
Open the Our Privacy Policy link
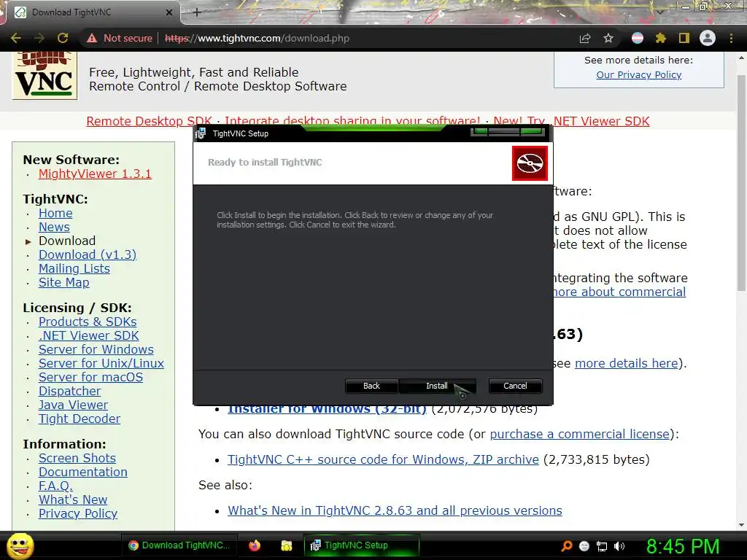coord(639,75)
